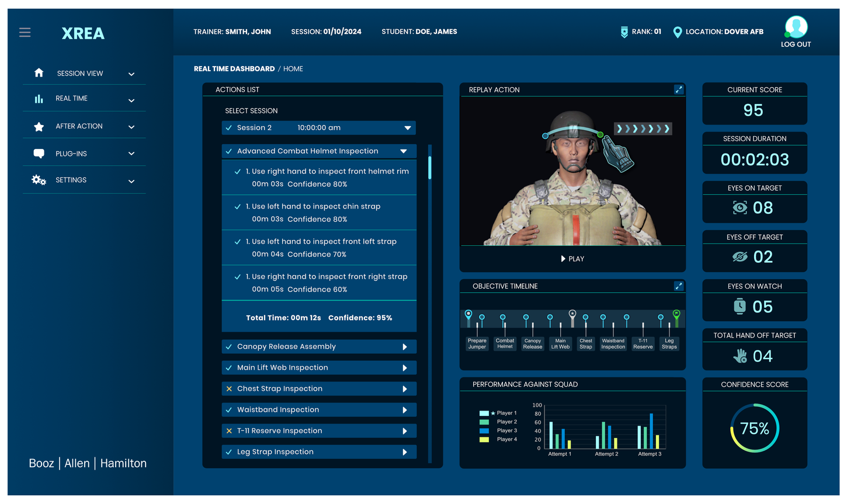Toggle checkmark on Session 2 selector
Image resolution: width=847 pixels, height=504 pixels.
pos(228,128)
